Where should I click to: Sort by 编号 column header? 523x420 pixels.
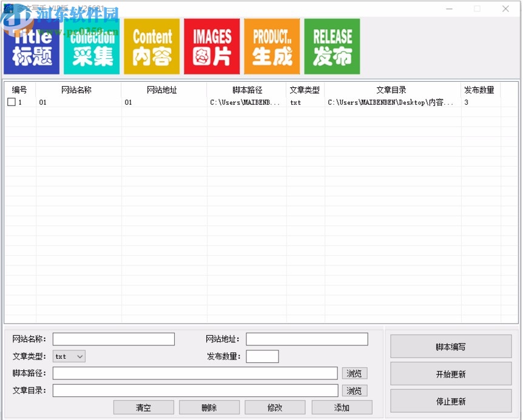pos(19,90)
